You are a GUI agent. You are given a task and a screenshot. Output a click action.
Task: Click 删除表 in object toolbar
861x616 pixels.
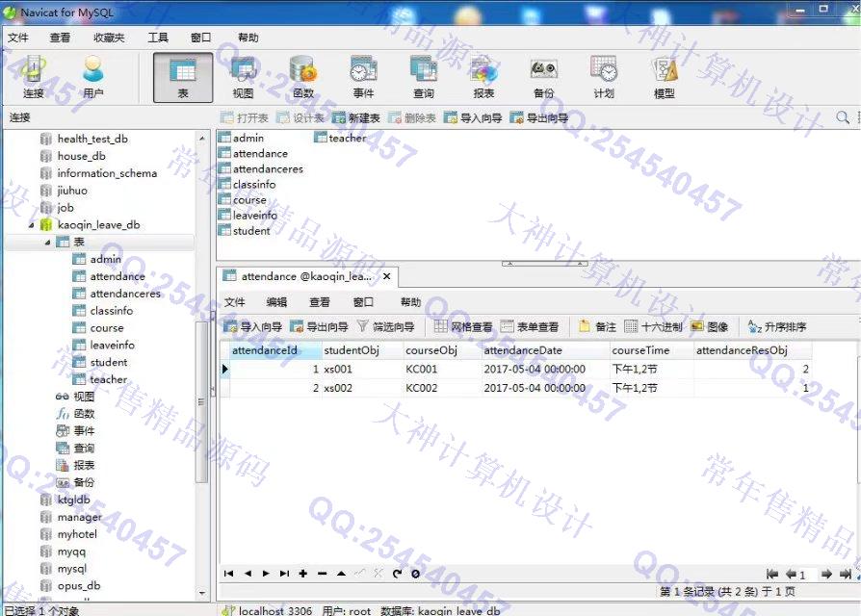coord(412,118)
